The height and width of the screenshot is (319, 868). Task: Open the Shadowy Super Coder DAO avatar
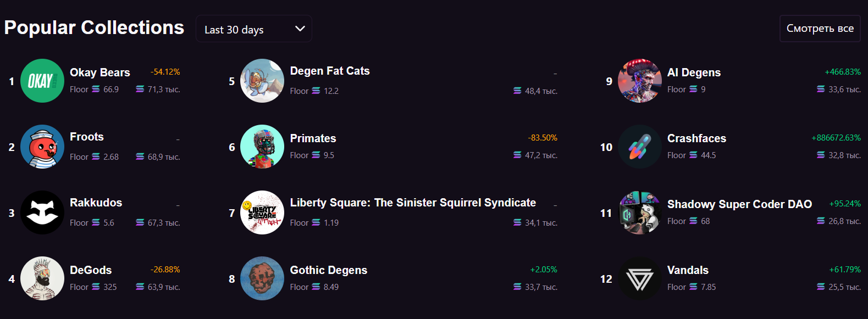pos(640,212)
